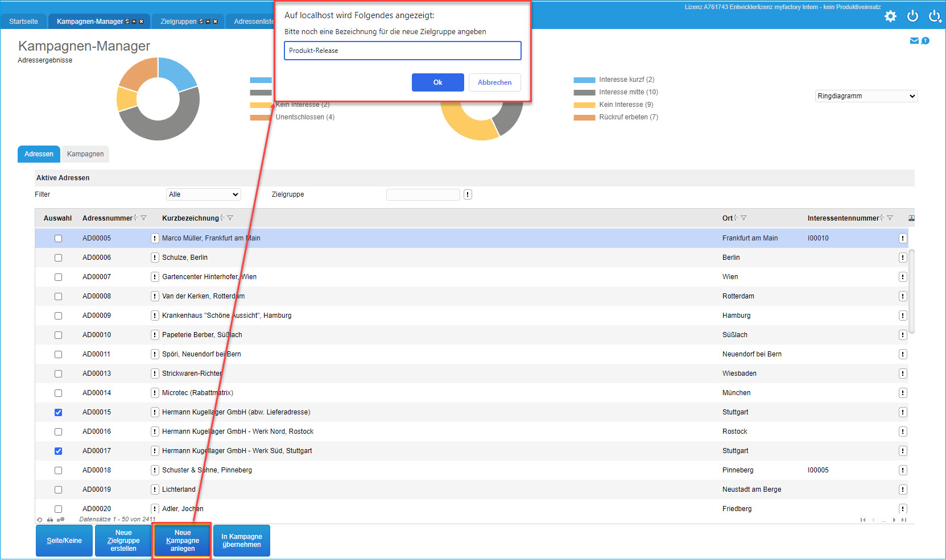Confirm the dialog with Ok
The image size is (946, 560).
[437, 82]
